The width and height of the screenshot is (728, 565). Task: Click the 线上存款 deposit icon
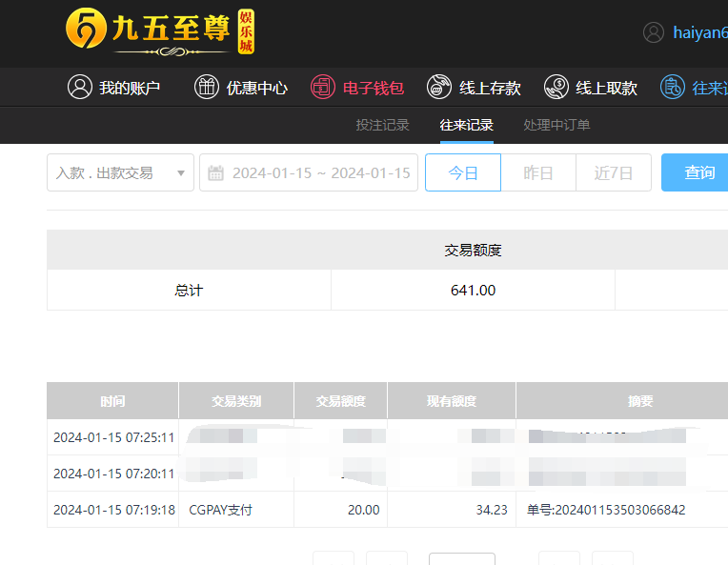point(438,87)
